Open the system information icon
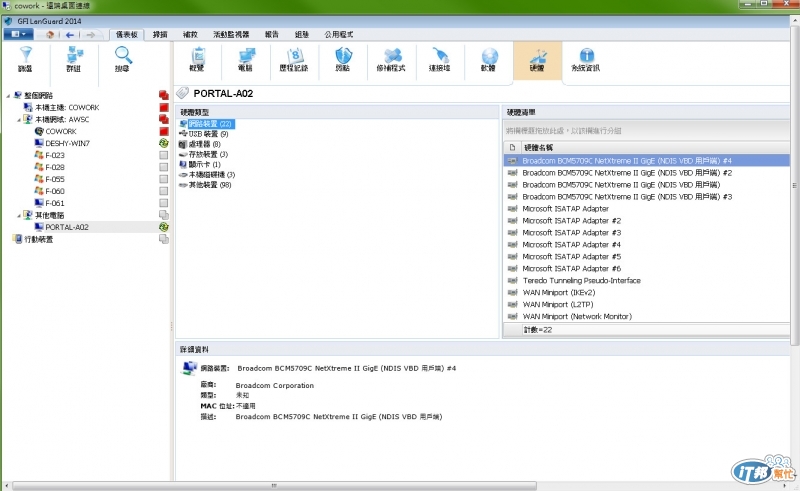This screenshot has height=491, width=800. (x=586, y=55)
